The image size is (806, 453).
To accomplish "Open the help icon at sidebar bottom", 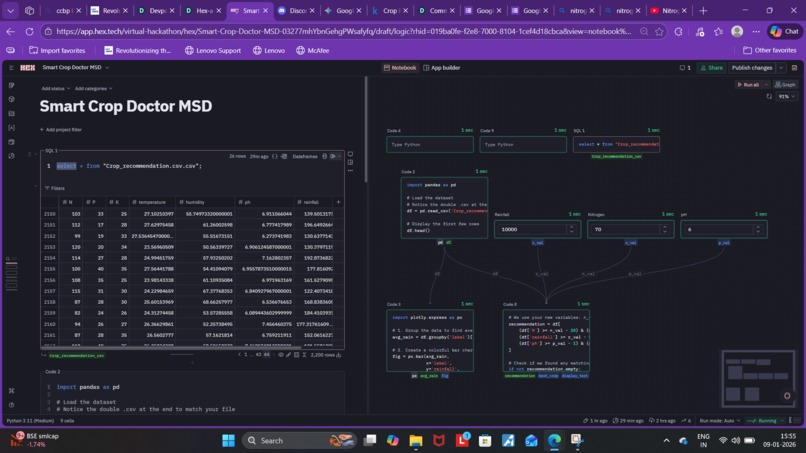I will pos(11,405).
